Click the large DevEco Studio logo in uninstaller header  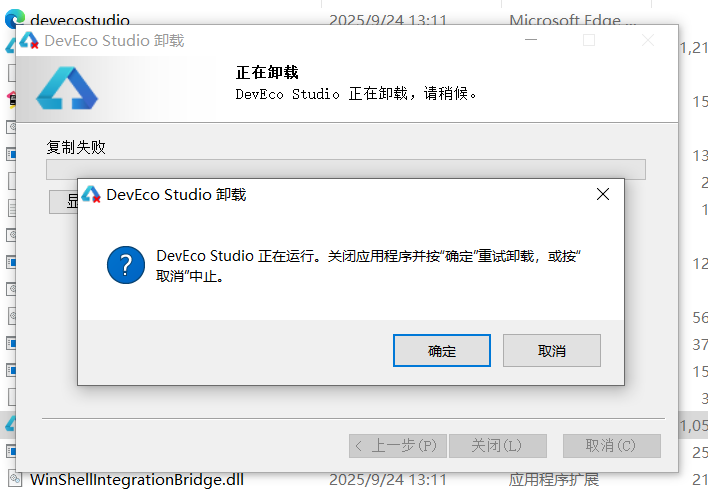[x=67, y=88]
